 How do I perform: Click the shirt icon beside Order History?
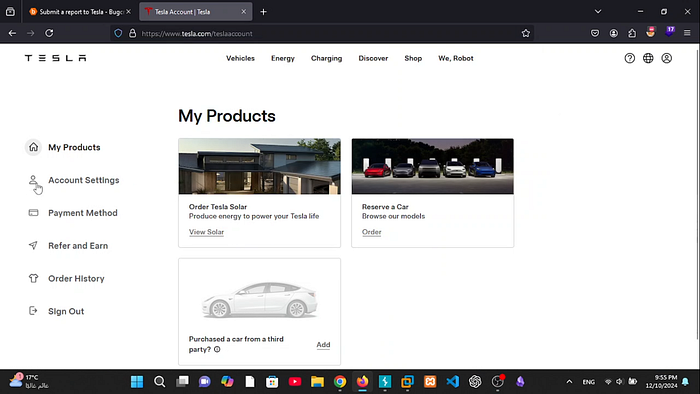click(33, 278)
